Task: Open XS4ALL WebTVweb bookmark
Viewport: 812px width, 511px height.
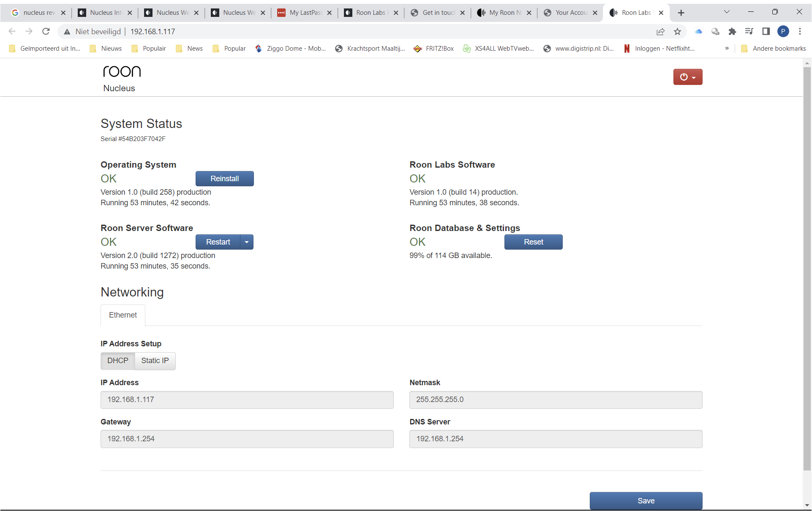Action: coord(499,49)
